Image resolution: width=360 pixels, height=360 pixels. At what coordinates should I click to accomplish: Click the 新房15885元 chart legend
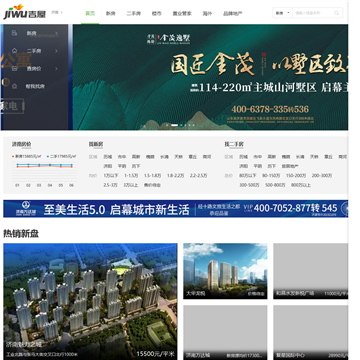tap(28, 156)
